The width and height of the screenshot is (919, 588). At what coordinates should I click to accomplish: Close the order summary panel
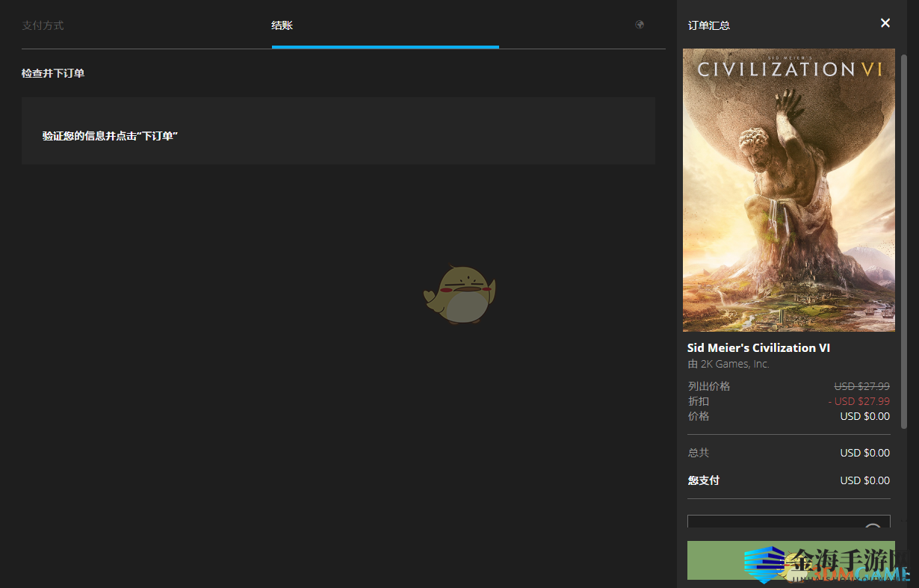pos(885,23)
